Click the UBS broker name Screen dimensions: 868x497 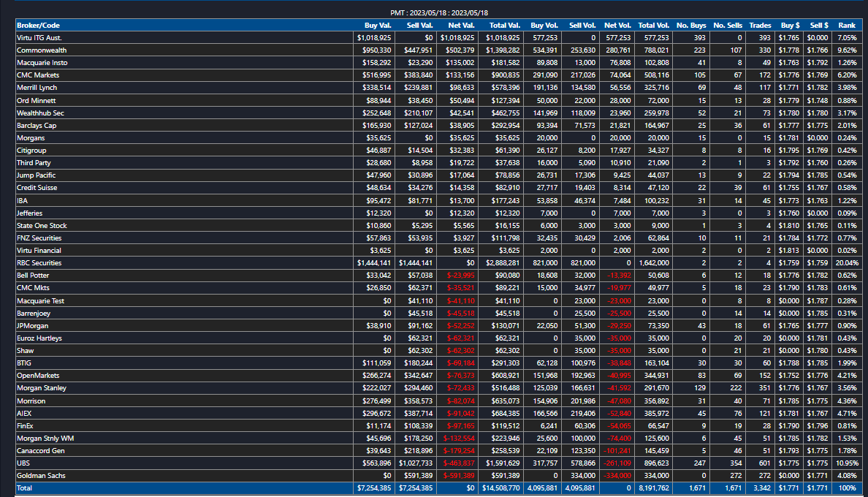23,463
